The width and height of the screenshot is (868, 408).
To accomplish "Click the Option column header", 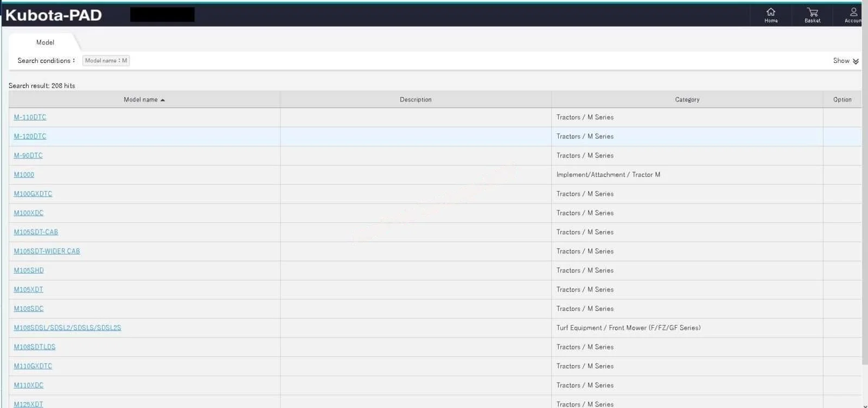I will [843, 100].
